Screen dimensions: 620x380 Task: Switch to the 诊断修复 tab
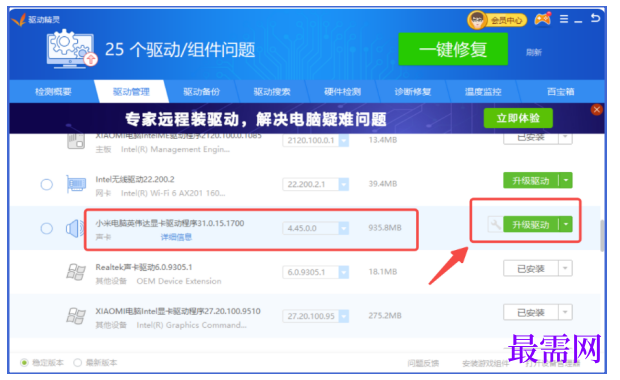coord(412,92)
